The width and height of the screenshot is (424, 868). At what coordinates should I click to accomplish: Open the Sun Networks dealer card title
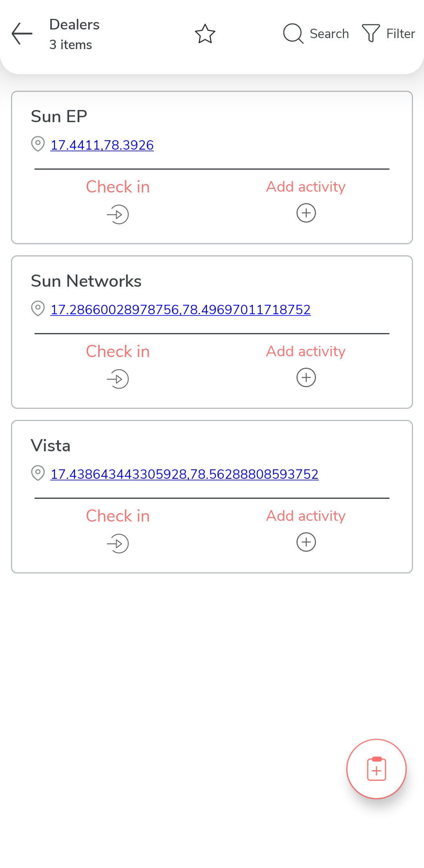tap(86, 281)
